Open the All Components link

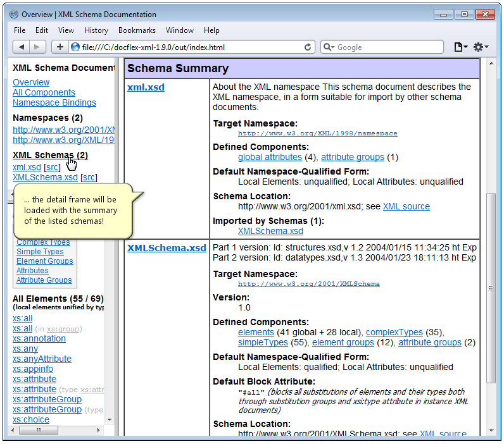pyautogui.click(x=44, y=92)
